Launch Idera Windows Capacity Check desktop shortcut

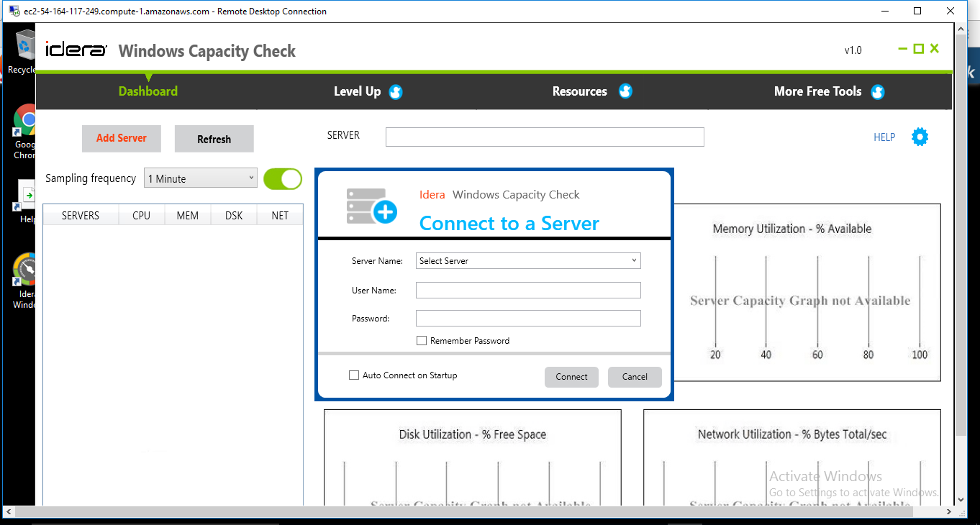pos(26,272)
